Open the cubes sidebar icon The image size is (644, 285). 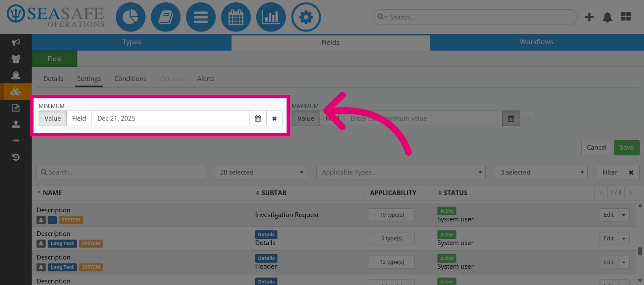16,91
